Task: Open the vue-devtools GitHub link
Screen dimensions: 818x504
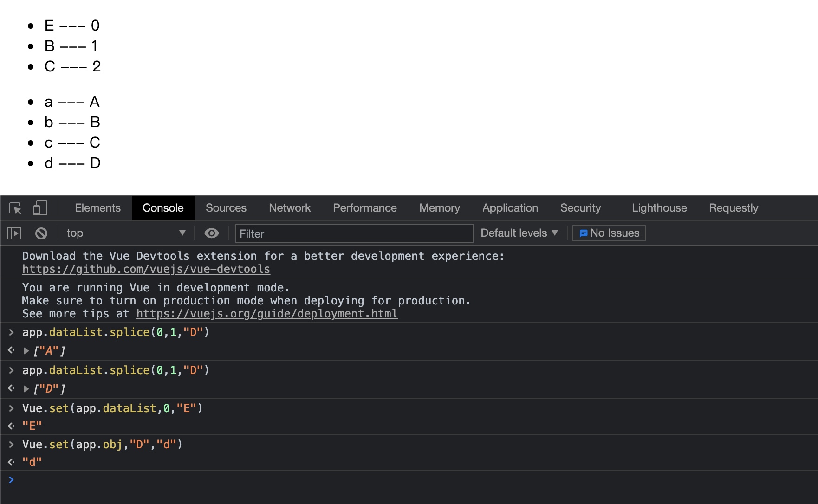Action: tap(146, 270)
